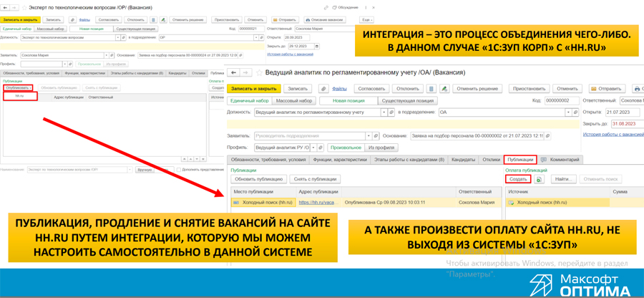Image resolution: width=644 pixels, height=298 pixels.
Task: Star the Эксперт по технологическим вопросам vacancy
Action: coord(24,7)
